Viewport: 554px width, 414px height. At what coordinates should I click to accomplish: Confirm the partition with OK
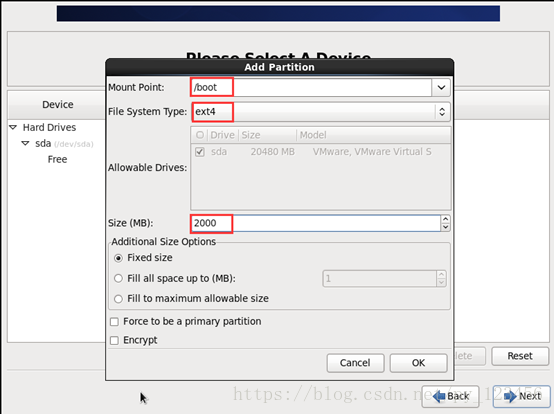[418, 363]
